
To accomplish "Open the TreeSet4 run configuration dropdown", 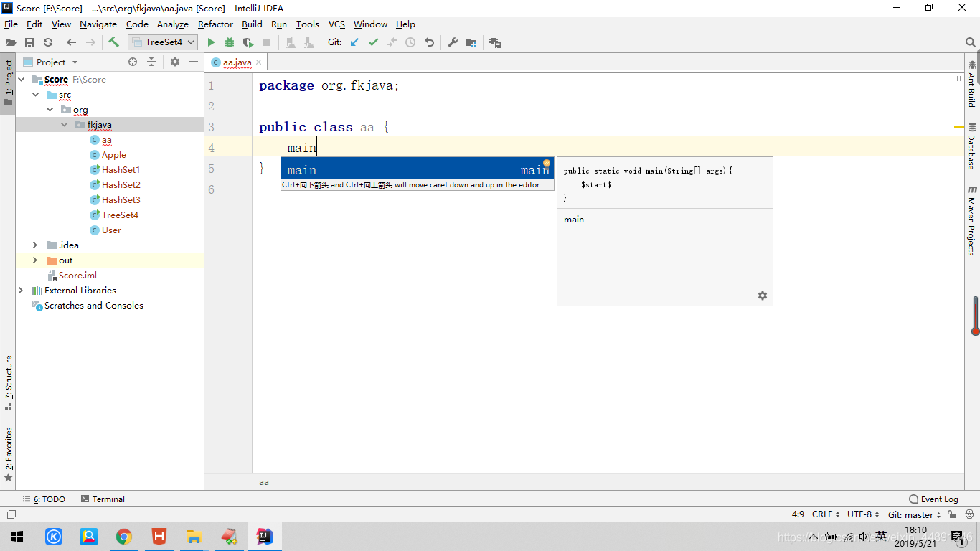I will [163, 42].
